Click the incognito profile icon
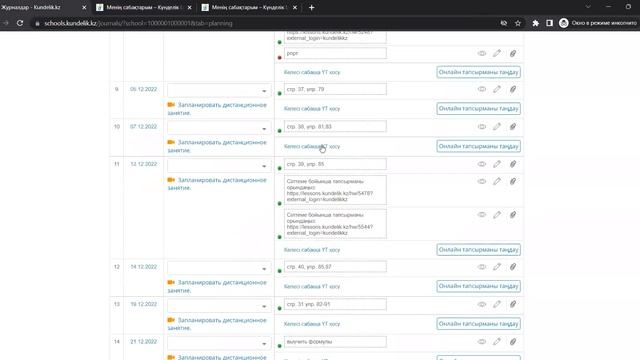Image resolution: width=640 pixels, height=360 pixels. tap(564, 23)
